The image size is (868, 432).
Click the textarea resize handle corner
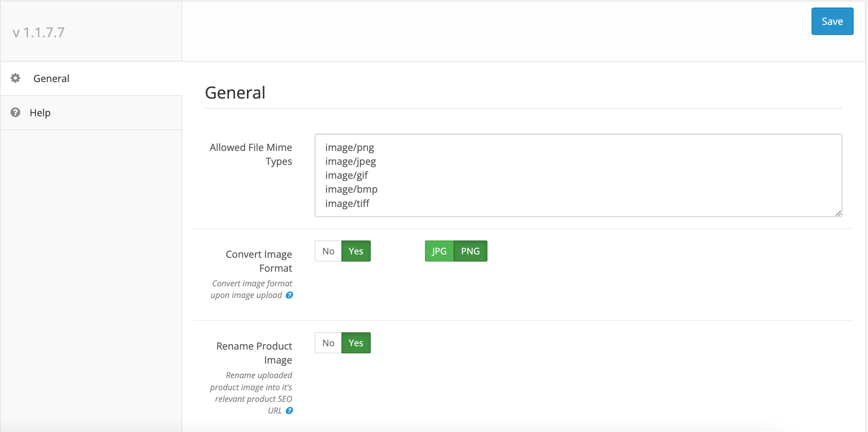tap(838, 213)
